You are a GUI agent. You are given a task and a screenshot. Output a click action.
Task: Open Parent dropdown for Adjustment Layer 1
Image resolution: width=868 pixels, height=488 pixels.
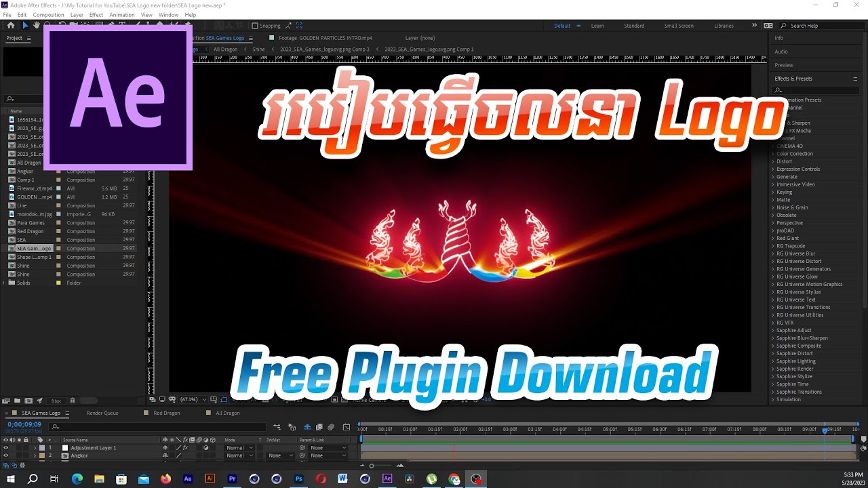[x=329, y=448]
